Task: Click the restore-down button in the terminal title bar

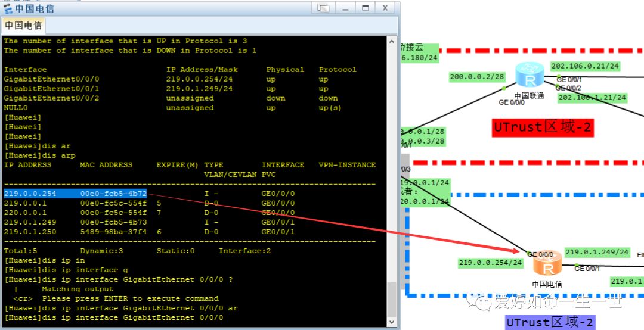Action: 323,8
